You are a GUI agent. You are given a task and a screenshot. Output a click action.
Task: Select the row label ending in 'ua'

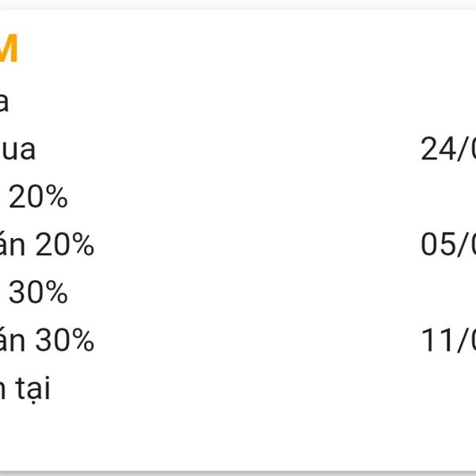(x=17, y=150)
